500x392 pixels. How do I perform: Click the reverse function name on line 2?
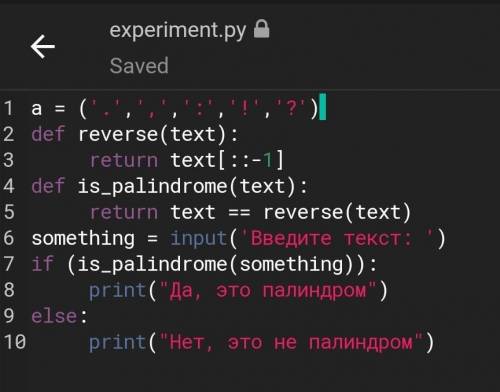click(x=118, y=134)
